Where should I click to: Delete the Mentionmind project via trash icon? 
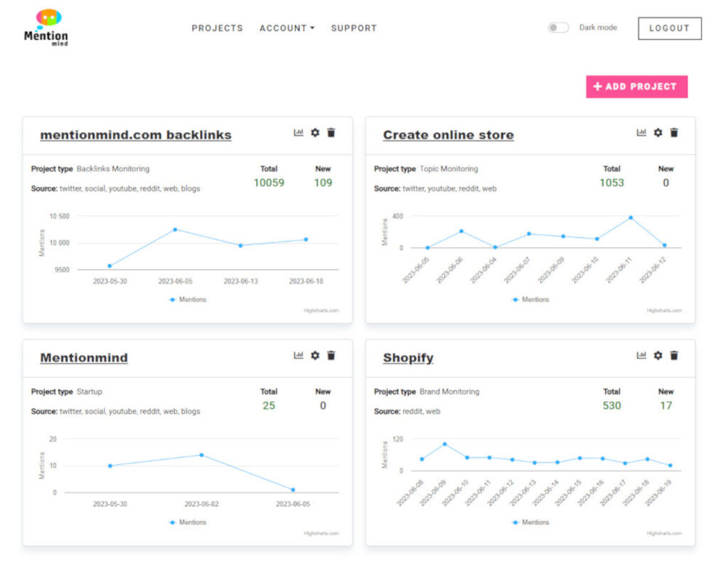pos(332,356)
